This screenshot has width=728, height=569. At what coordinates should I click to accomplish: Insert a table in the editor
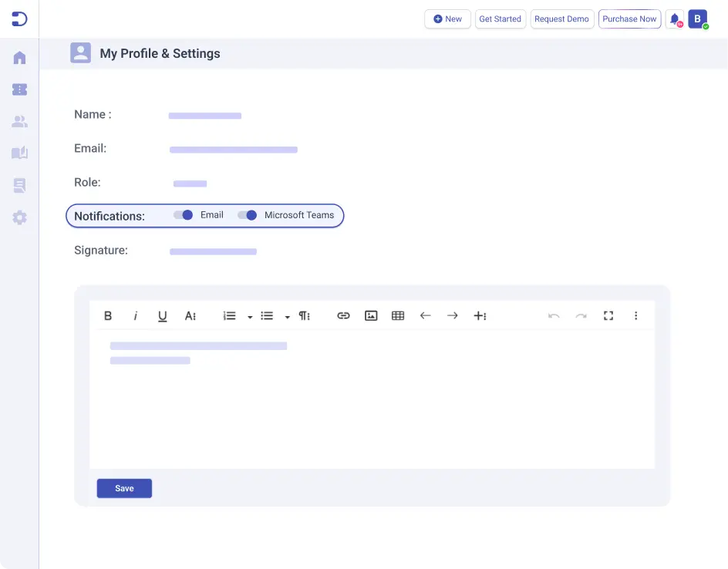pyautogui.click(x=398, y=316)
